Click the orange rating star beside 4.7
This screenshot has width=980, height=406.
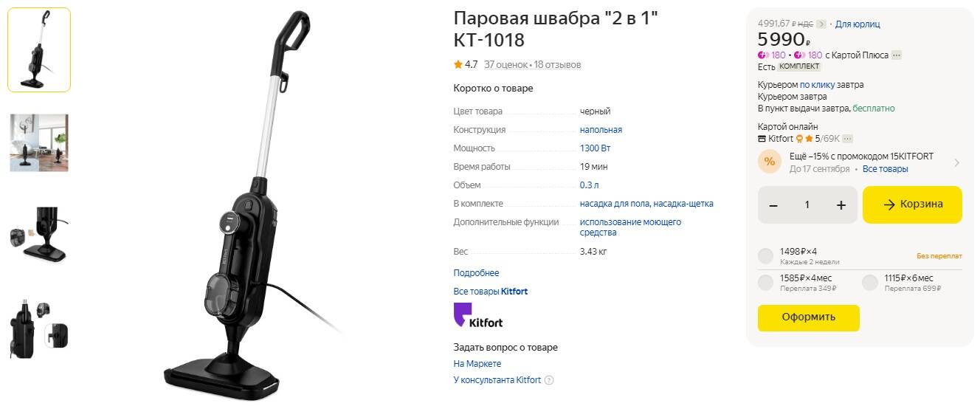pos(458,65)
